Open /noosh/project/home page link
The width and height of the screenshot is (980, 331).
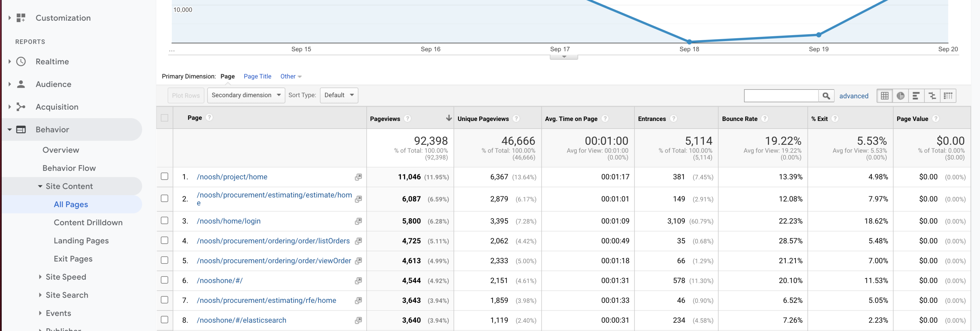[x=232, y=177]
